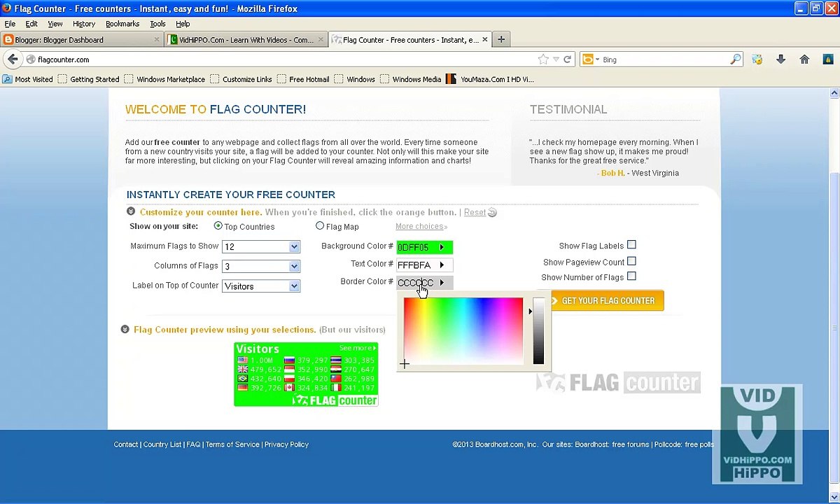Open the Tools menu
The height and width of the screenshot is (504, 840).
(157, 24)
